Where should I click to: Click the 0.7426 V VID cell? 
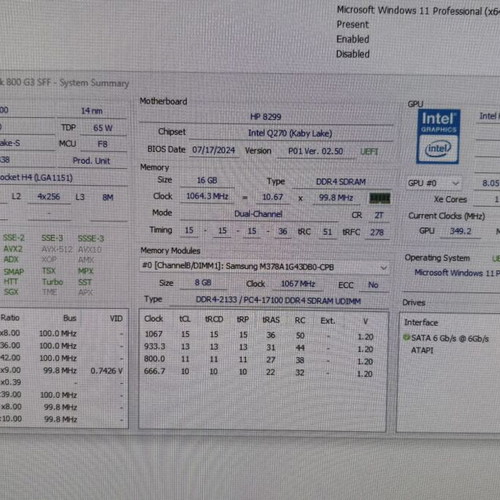click(x=106, y=371)
